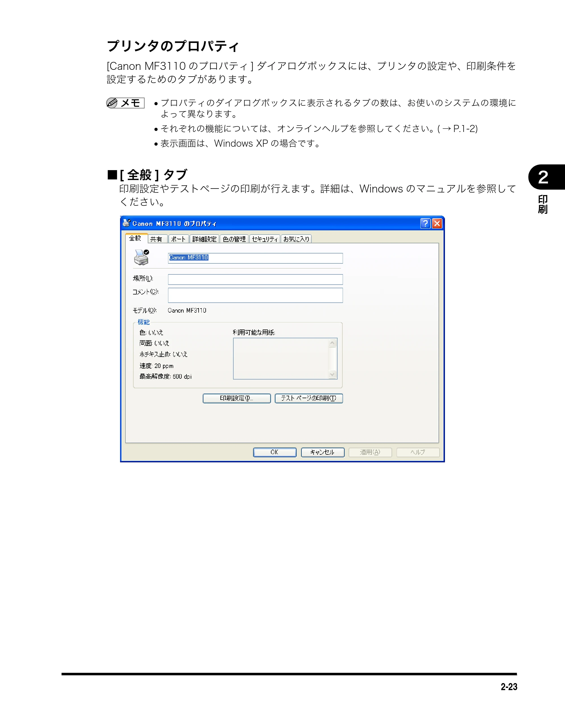Click the 速度: 20 ppm text

point(157,366)
